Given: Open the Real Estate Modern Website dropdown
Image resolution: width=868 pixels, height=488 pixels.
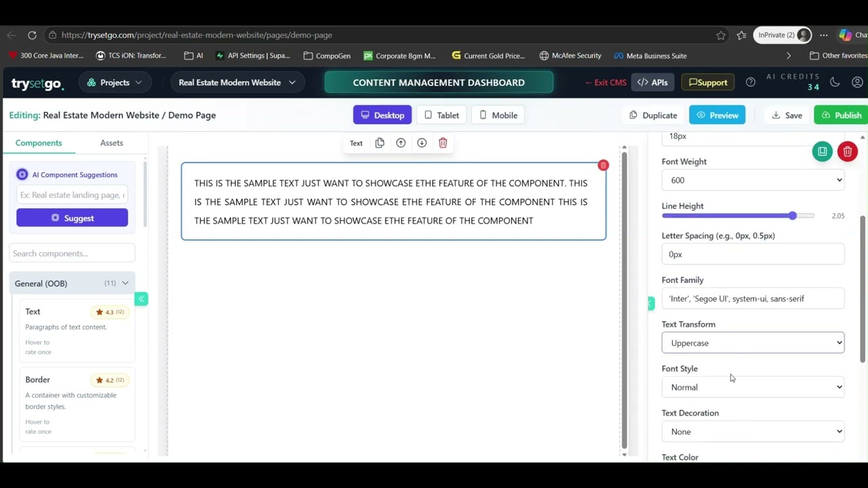Looking at the screenshot, I should [x=237, y=83].
